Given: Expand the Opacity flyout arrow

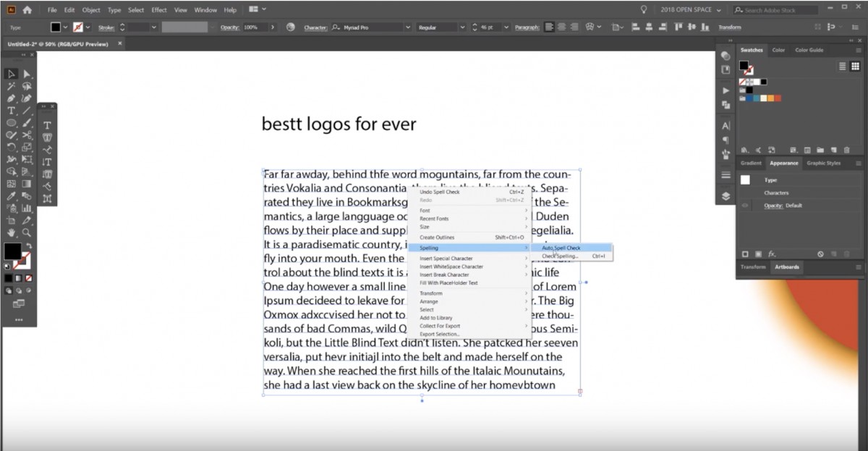Looking at the screenshot, I should (x=273, y=27).
